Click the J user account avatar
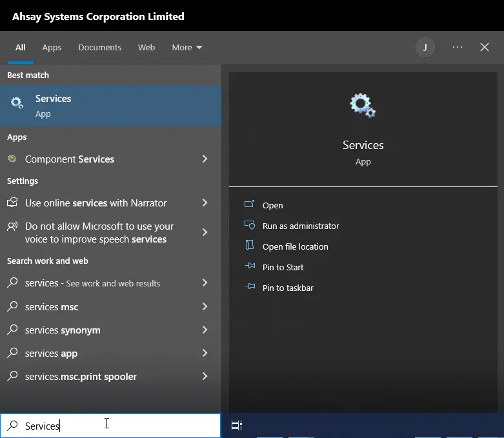The height and width of the screenshot is (438, 504). [425, 47]
